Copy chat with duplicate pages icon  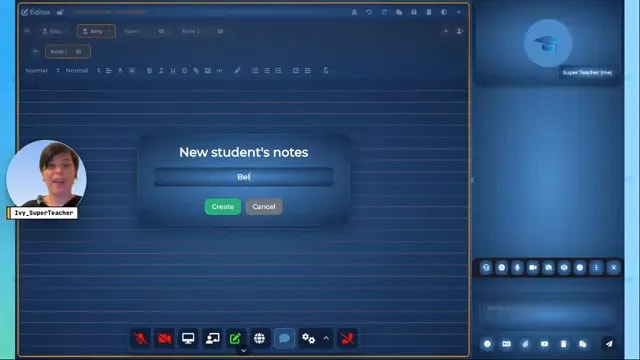coord(582,344)
